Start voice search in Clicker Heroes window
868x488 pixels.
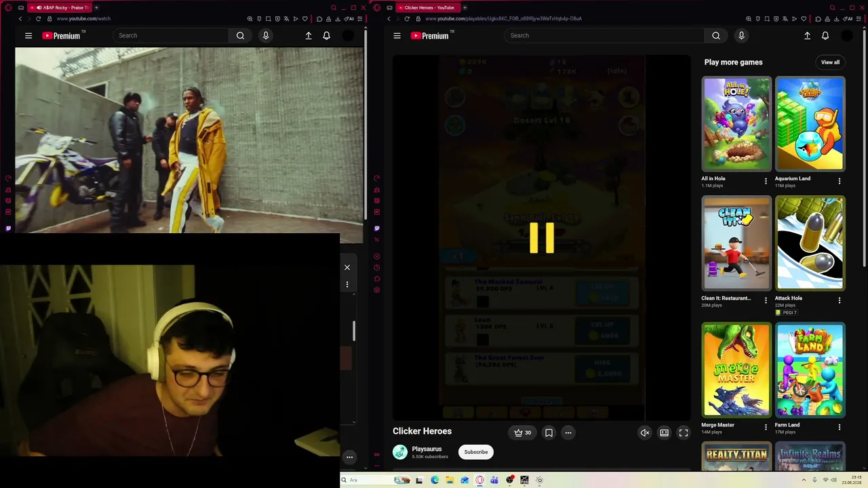tap(741, 35)
